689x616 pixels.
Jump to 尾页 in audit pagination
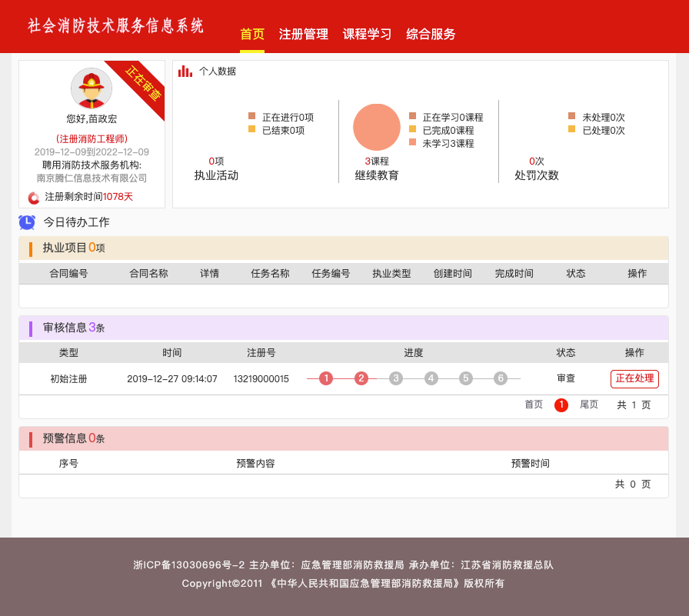pyautogui.click(x=589, y=405)
